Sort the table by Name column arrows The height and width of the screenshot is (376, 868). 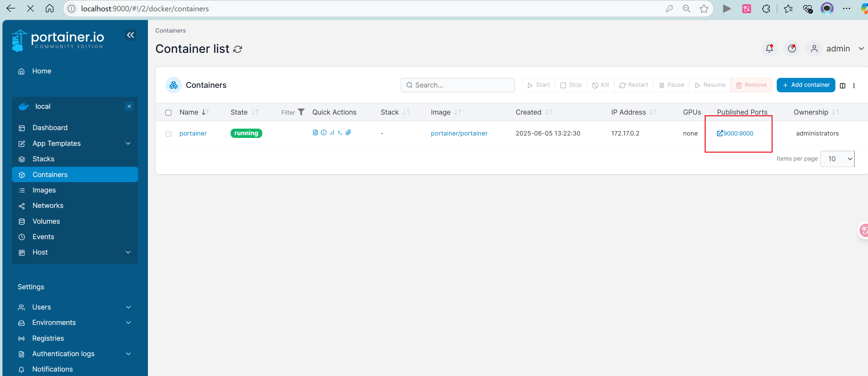(x=206, y=112)
